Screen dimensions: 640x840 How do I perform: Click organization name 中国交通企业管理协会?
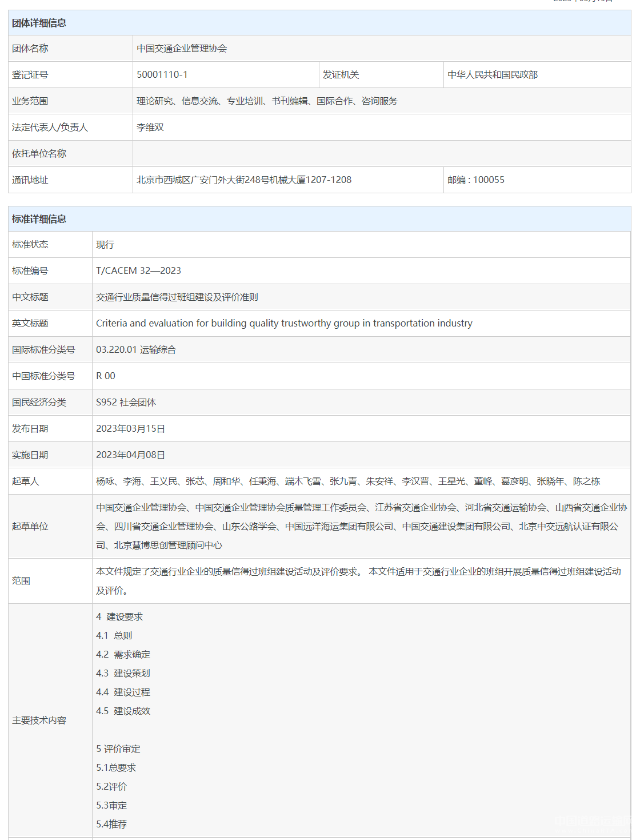coord(182,49)
